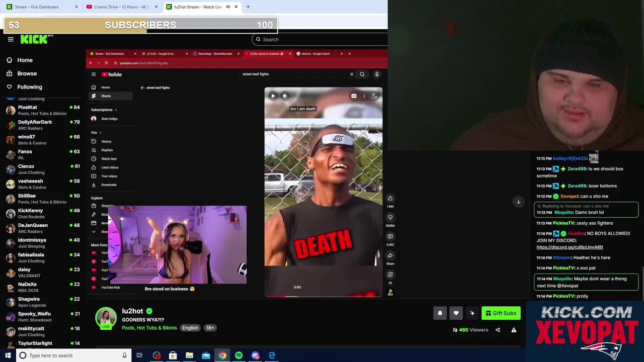Click lu2hot channel avatar
Image resolution: width=644 pixels, height=362 pixels.
pyautogui.click(x=106, y=319)
